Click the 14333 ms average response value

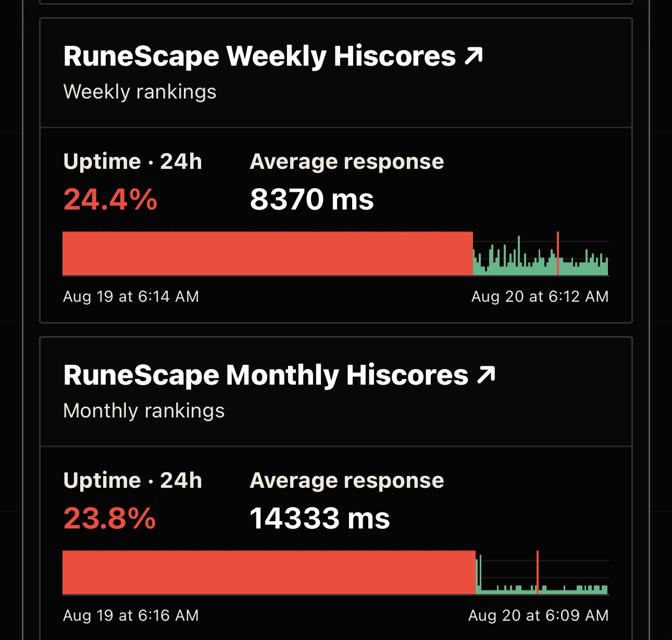click(x=320, y=519)
